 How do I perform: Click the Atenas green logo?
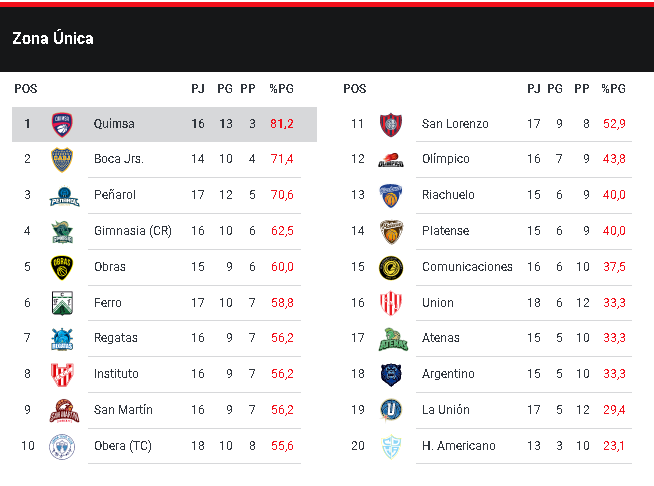pos(390,339)
